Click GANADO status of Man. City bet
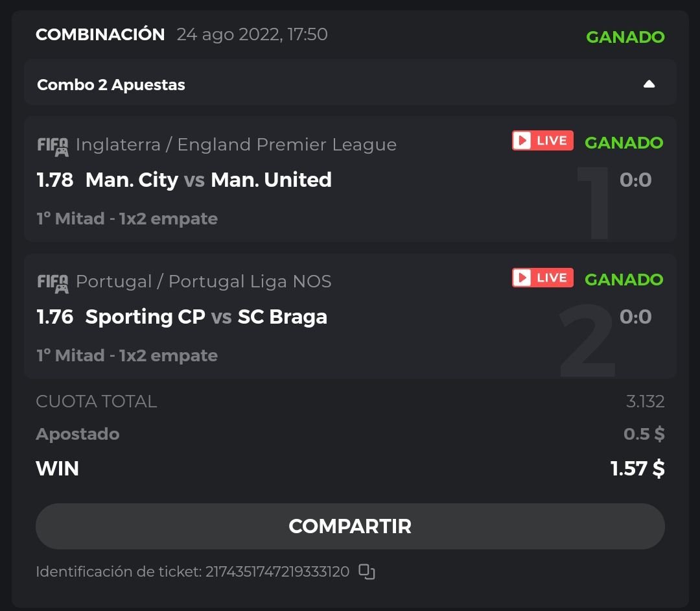Viewport: 700px width, 611px height. [624, 143]
